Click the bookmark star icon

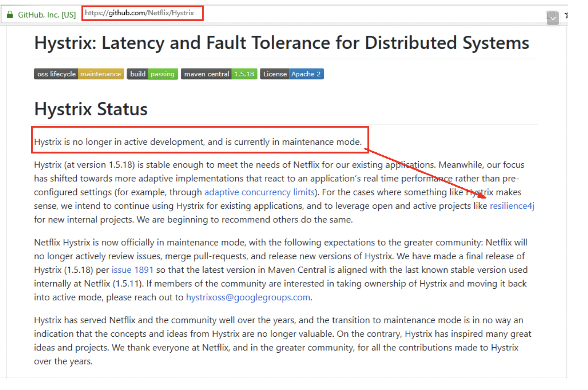[x=566, y=15]
